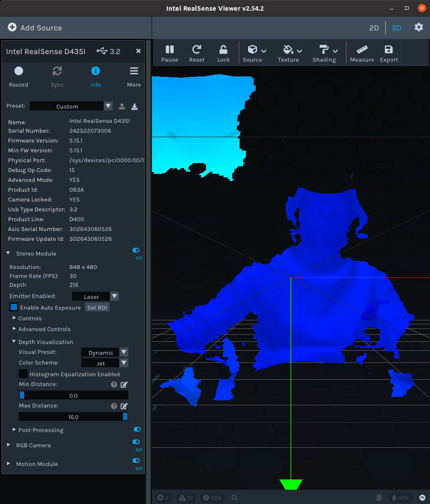
Task: Expand the RGB Camera section
Action: pos(8,445)
